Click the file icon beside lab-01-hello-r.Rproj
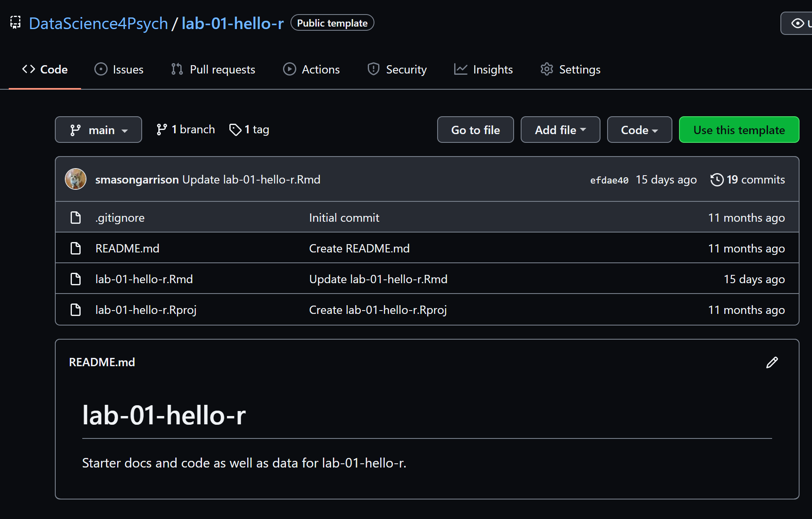Viewport: 812px width, 519px height. pyautogui.click(x=76, y=310)
